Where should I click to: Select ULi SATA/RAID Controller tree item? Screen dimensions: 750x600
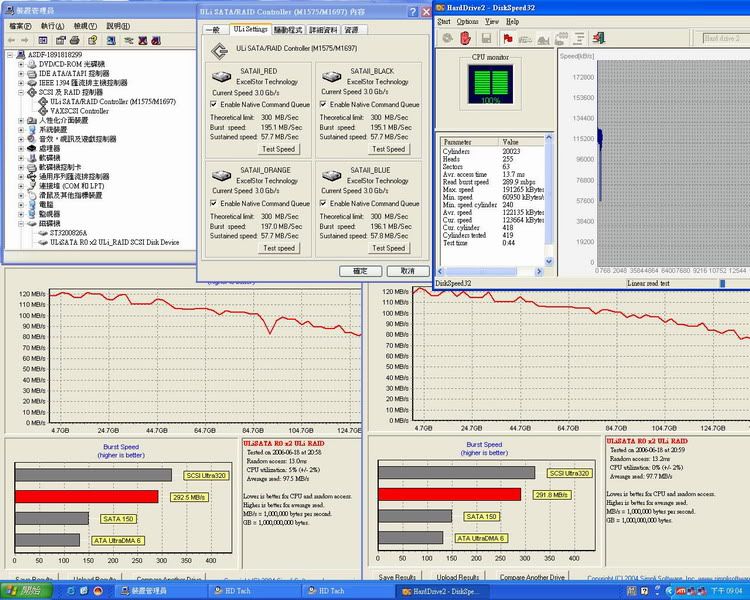112,102
